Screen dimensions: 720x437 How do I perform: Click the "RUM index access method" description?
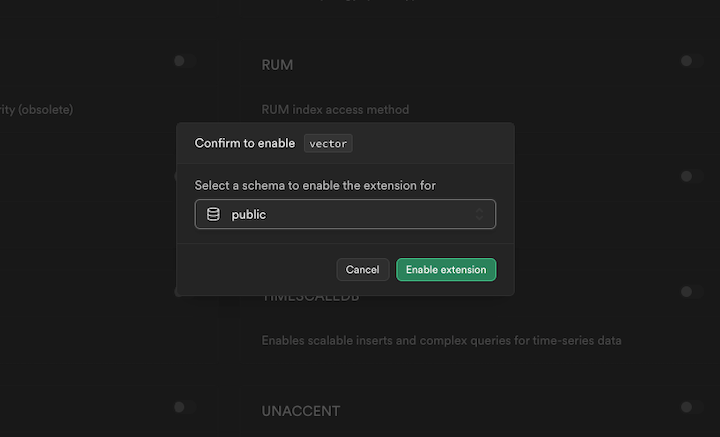[335, 109]
